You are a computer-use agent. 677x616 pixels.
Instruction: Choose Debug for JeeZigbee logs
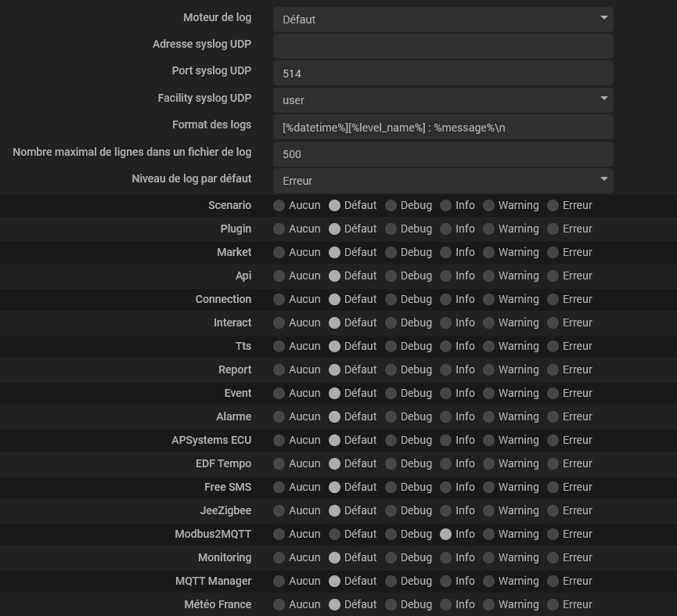coord(391,510)
